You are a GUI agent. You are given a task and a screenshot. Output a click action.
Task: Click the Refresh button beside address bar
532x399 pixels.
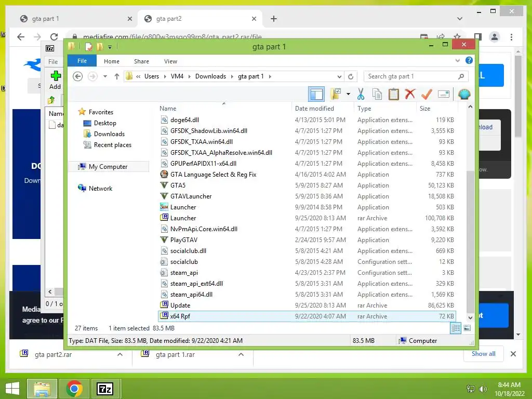coord(351,77)
